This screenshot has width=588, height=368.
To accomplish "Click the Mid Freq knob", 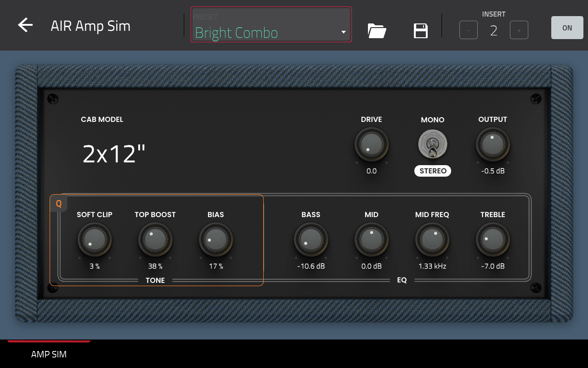I will pos(432,240).
